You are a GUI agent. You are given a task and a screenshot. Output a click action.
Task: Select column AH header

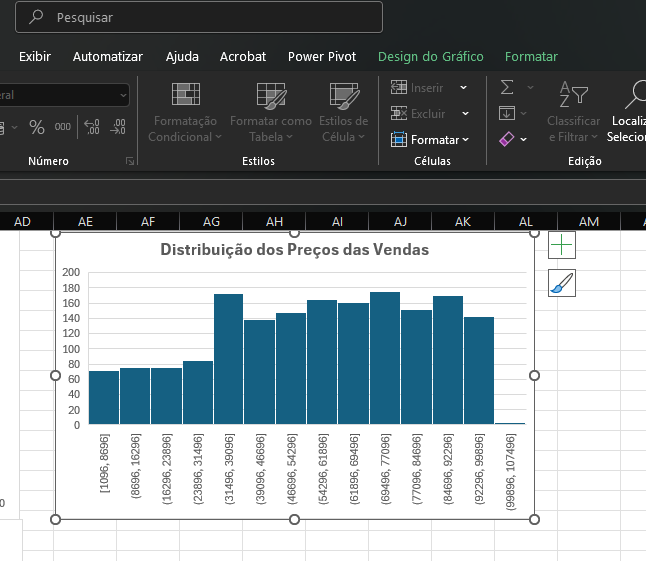tap(274, 222)
